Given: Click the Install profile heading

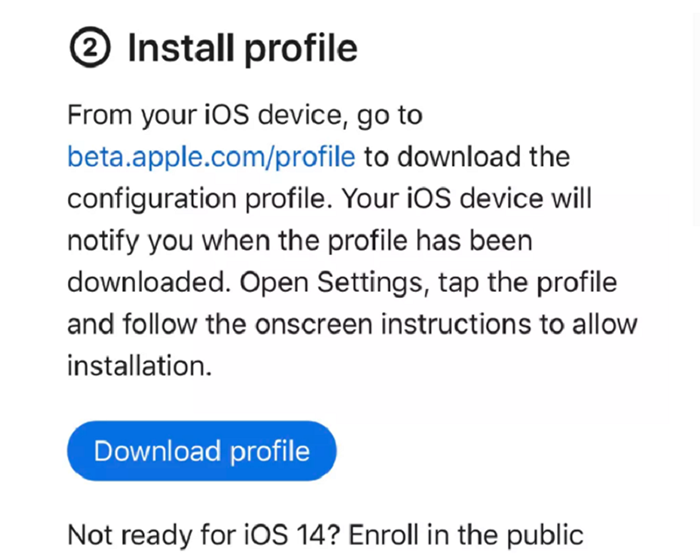Looking at the screenshot, I should click(242, 49).
